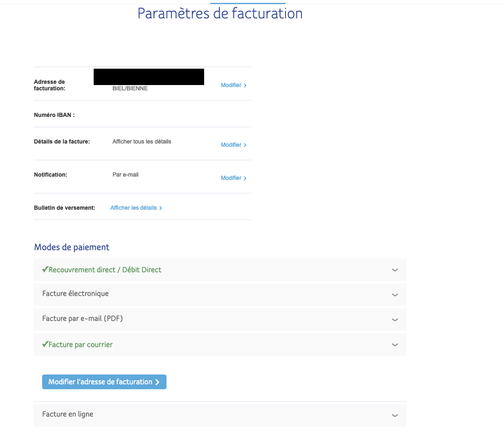
Task: Click the chevron icon after Afficher les détails
Action: (x=161, y=208)
